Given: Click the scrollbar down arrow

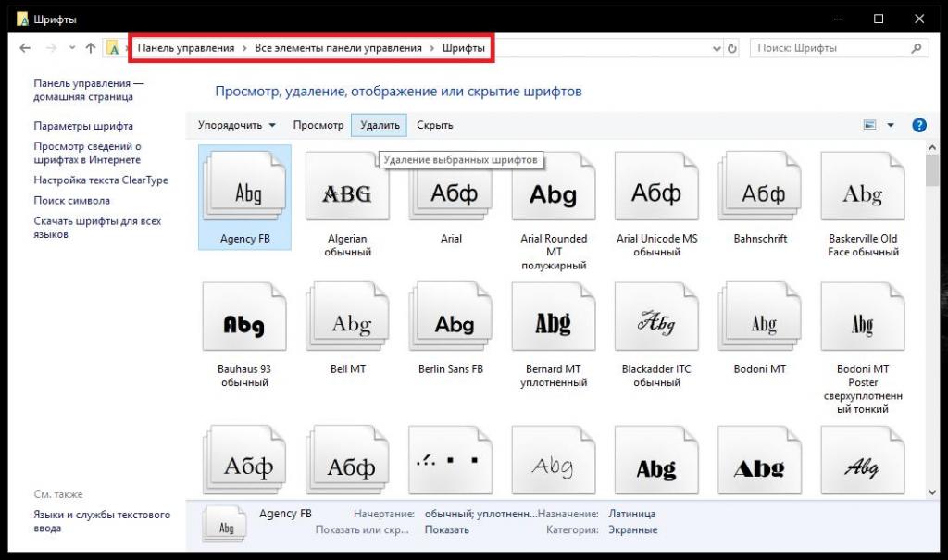Looking at the screenshot, I should tap(931, 492).
